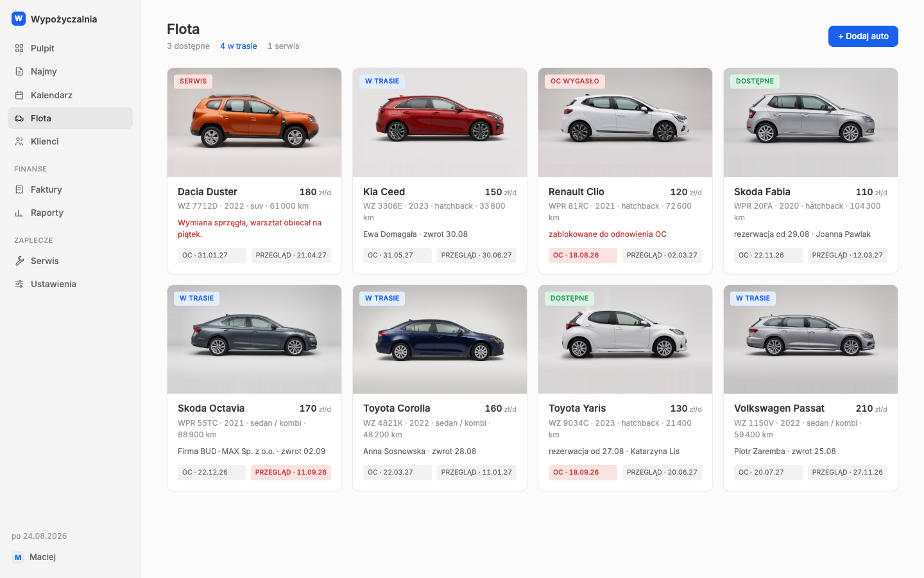Click "zablokowane do odnowienia OC" note
The image size is (924, 578).
pos(608,234)
